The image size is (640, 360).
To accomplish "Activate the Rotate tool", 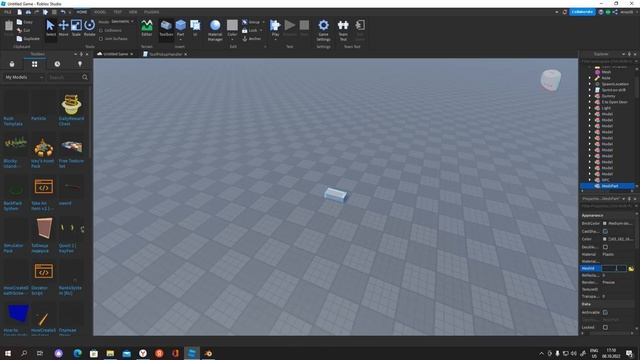I will click(89, 28).
